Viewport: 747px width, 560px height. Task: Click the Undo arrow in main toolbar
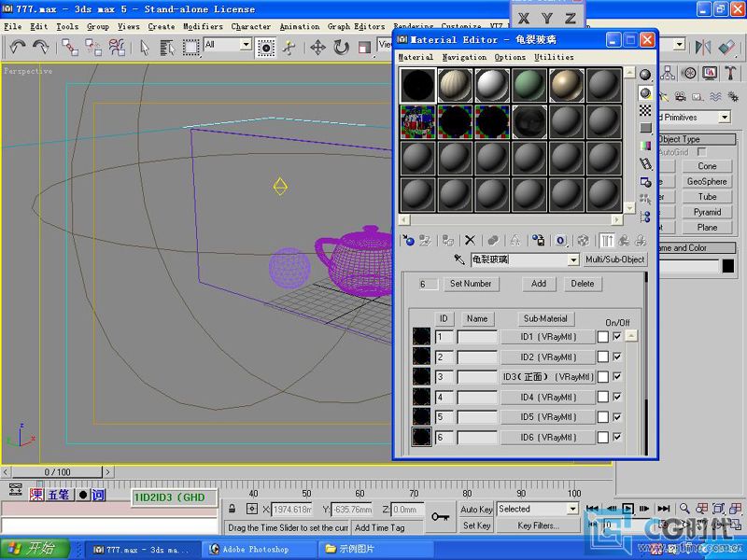(x=18, y=48)
